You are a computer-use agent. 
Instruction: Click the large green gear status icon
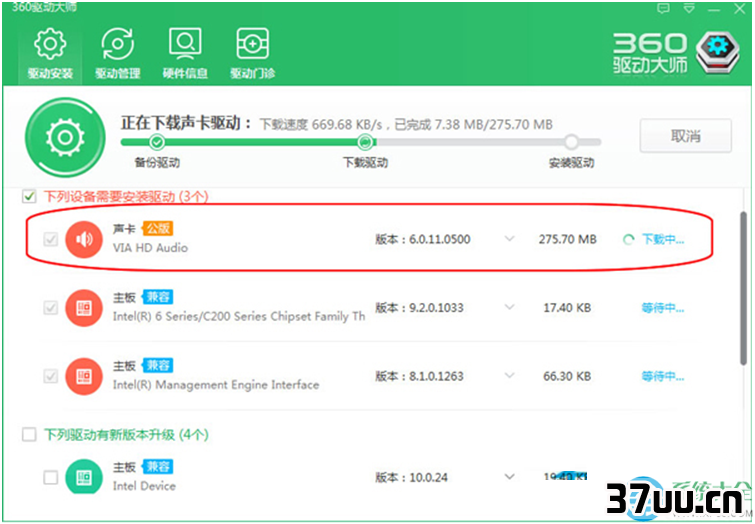coord(65,137)
